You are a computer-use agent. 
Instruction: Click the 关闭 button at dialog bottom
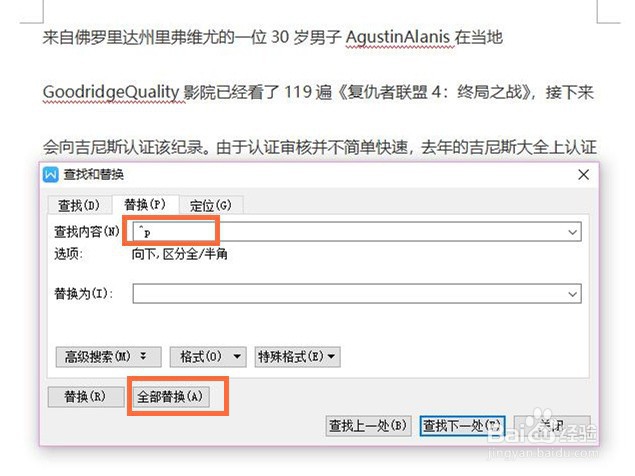tap(552, 426)
